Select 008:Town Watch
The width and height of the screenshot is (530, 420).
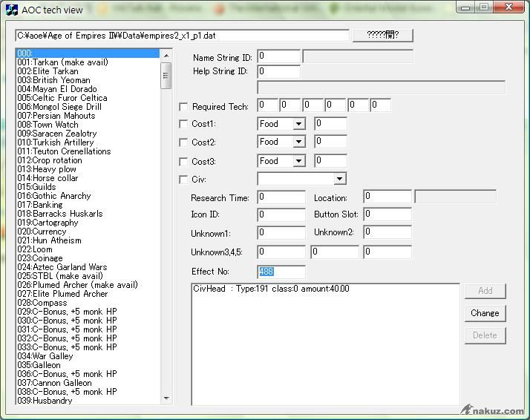coord(88,125)
